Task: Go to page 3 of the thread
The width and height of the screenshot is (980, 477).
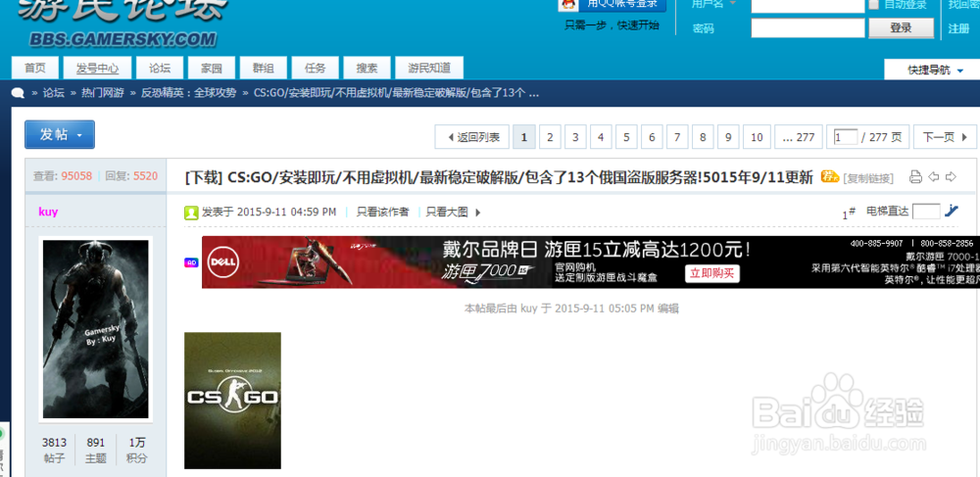Action: [x=575, y=137]
